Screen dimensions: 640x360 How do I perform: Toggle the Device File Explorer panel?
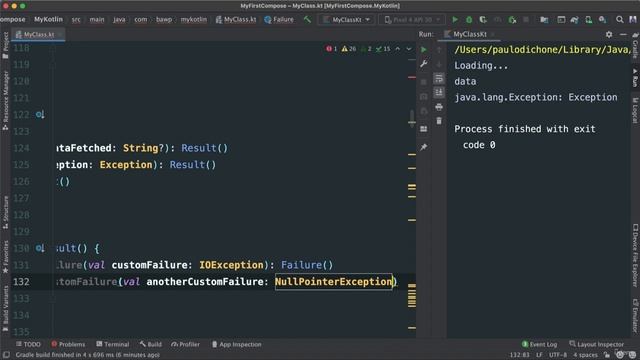tap(635, 255)
